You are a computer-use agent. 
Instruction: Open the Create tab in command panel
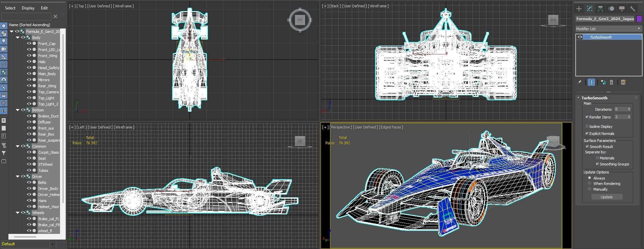pos(579,9)
